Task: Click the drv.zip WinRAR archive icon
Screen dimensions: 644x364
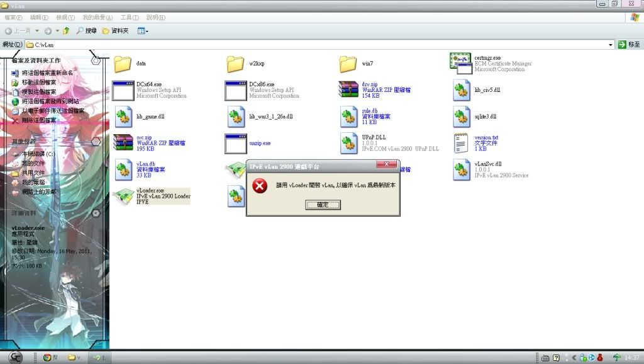Action: coord(348,91)
